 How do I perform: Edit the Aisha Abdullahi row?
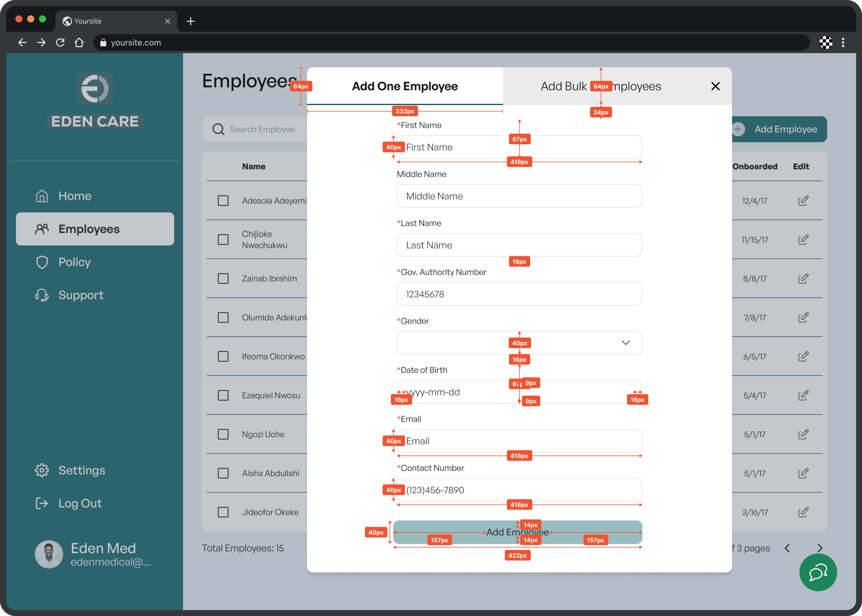coord(803,474)
